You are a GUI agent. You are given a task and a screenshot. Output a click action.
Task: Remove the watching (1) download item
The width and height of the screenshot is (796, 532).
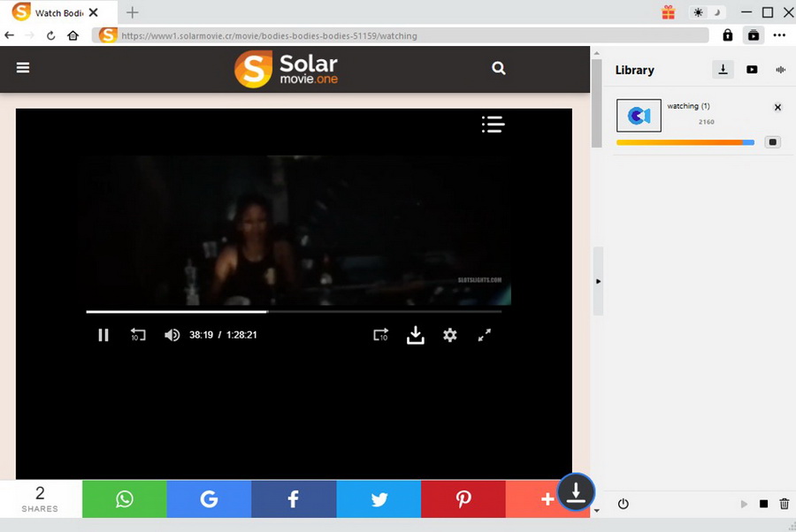[x=777, y=108]
